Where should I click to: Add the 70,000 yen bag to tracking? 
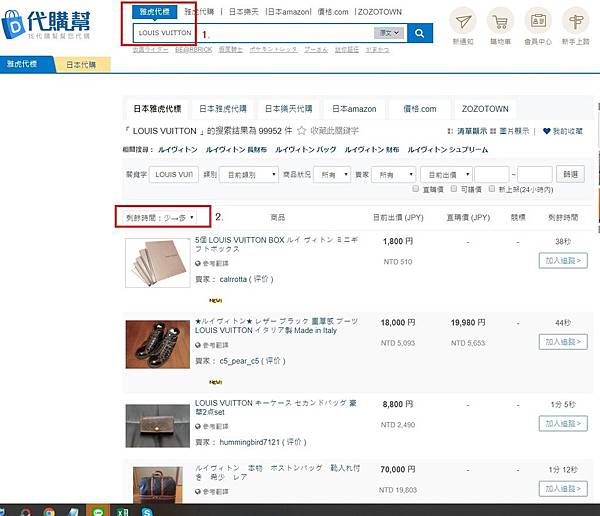[x=563, y=488]
